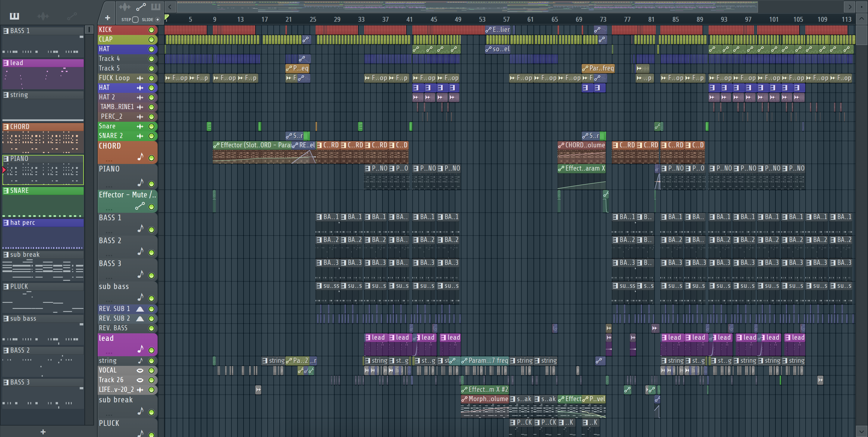Mute the CLAP track
This screenshot has width=868, height=437.
[151, 40]
